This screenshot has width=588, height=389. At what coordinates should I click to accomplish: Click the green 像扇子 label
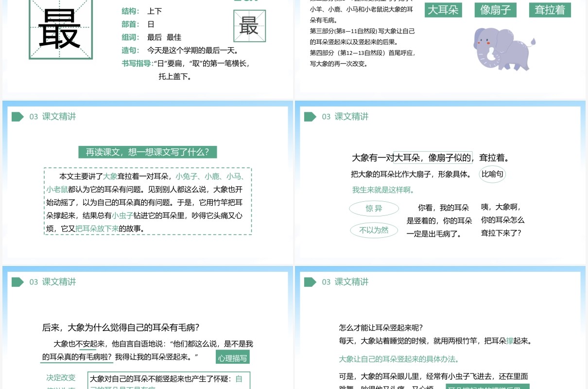pyautogui.click(x=495, y=10)
